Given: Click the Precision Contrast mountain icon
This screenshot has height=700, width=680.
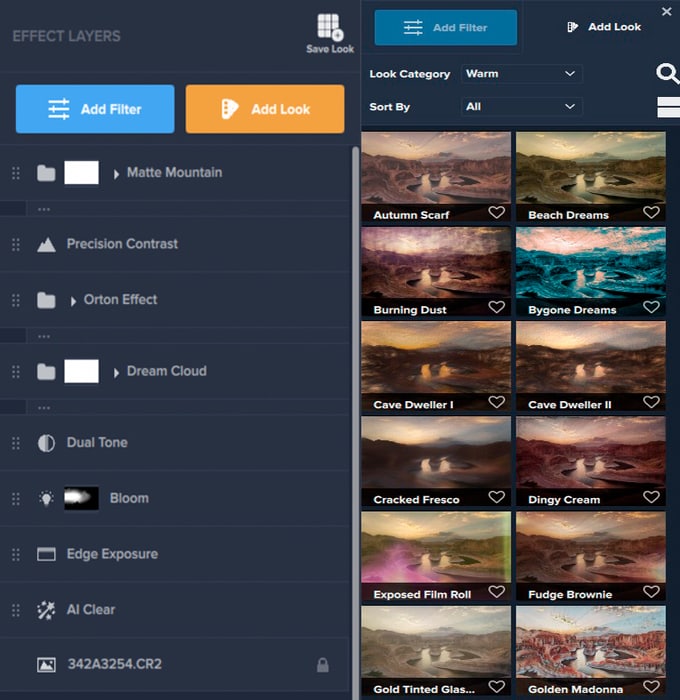Looking at the screenshot, I should point(46,244).
